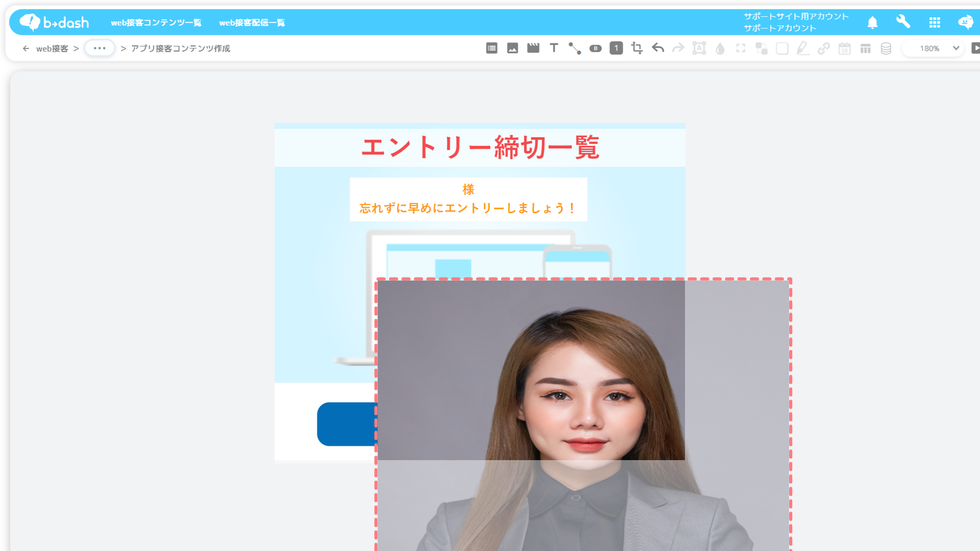The image size is (980, 551).
Task: Click the text box frame icon
Action: click(x=699, y=48)
